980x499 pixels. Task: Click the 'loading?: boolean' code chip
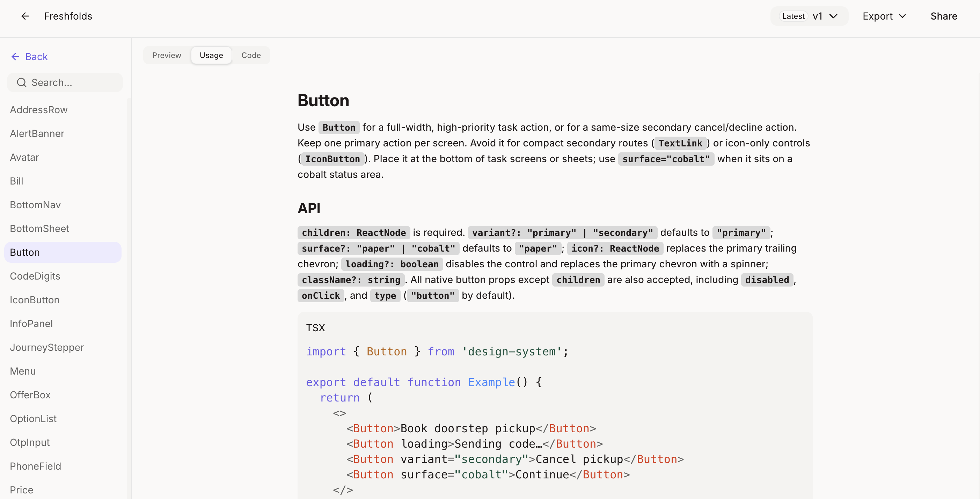click(392, 264)
